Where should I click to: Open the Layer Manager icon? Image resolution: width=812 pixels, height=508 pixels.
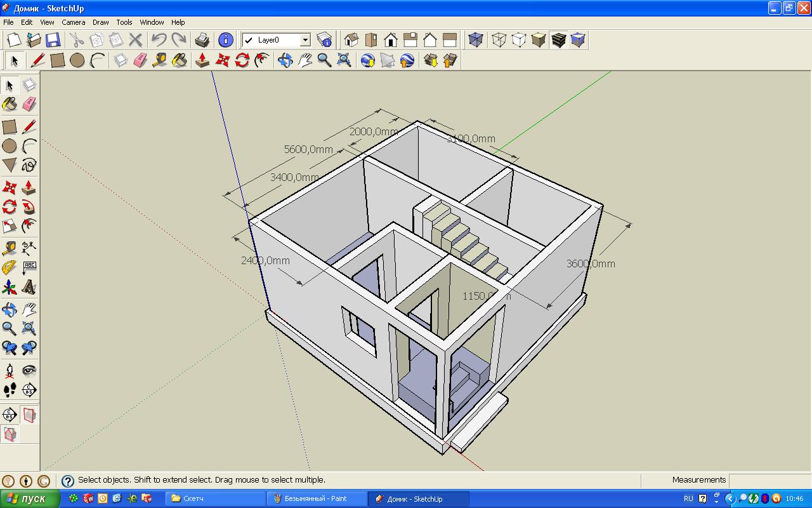coord(324,40)
